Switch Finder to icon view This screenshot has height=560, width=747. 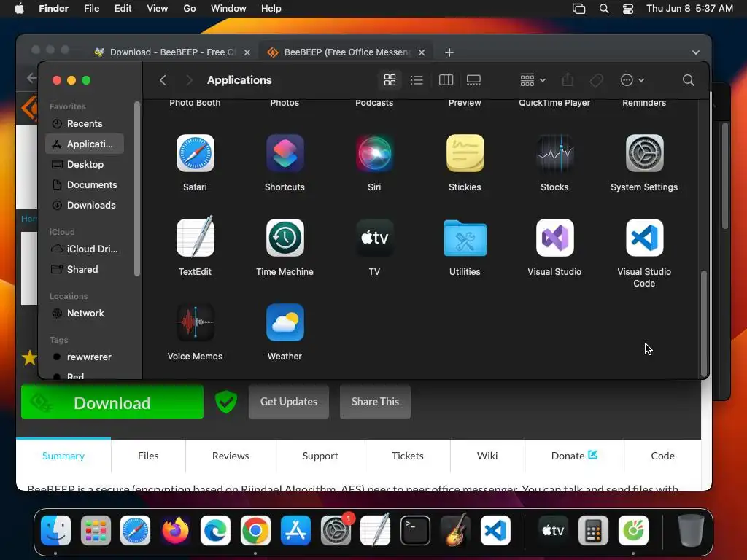pyautogui.click(x=390, y=80)
